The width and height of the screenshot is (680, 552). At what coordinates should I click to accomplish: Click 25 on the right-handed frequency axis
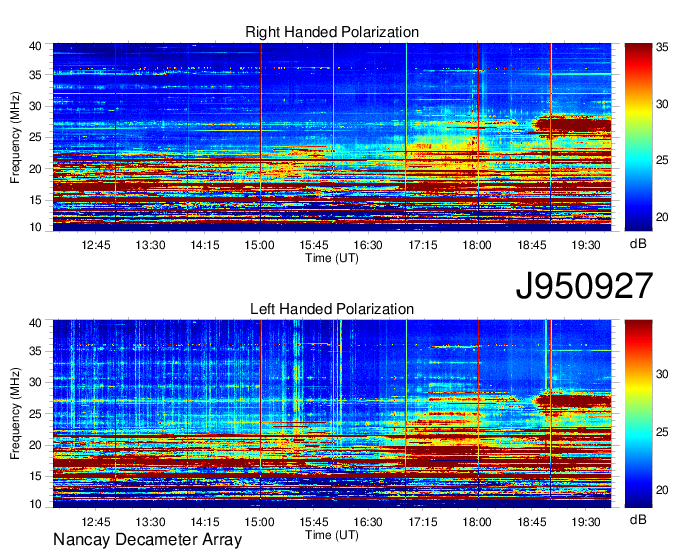[35, 137]
